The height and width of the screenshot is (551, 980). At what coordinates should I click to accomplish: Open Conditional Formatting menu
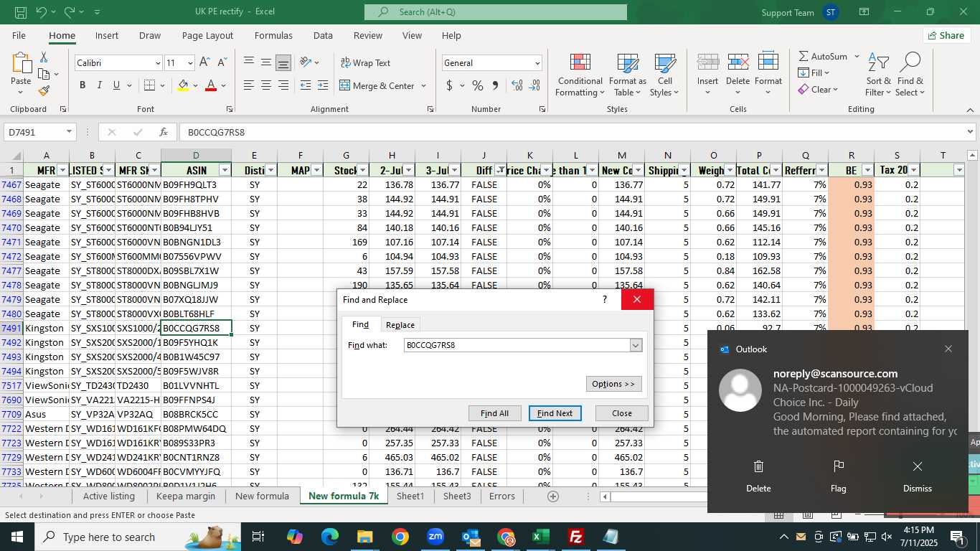point(580,75)
